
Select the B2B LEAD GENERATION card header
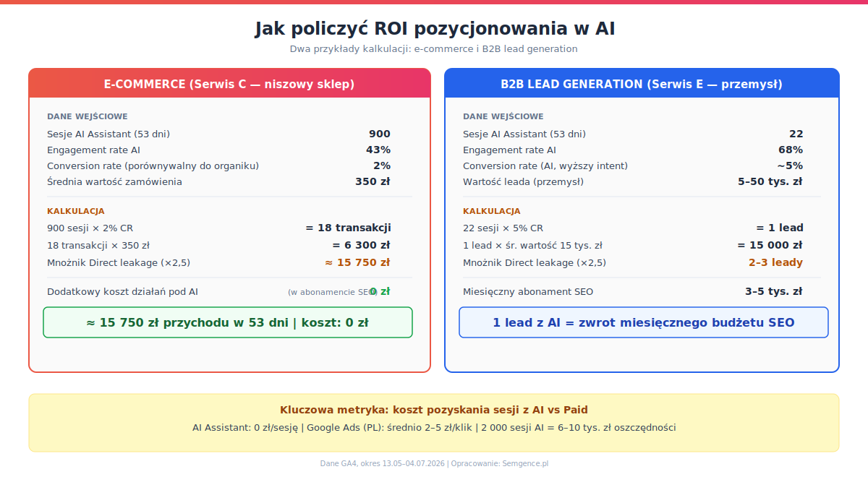pyautogui.click(x=642, y=84)
